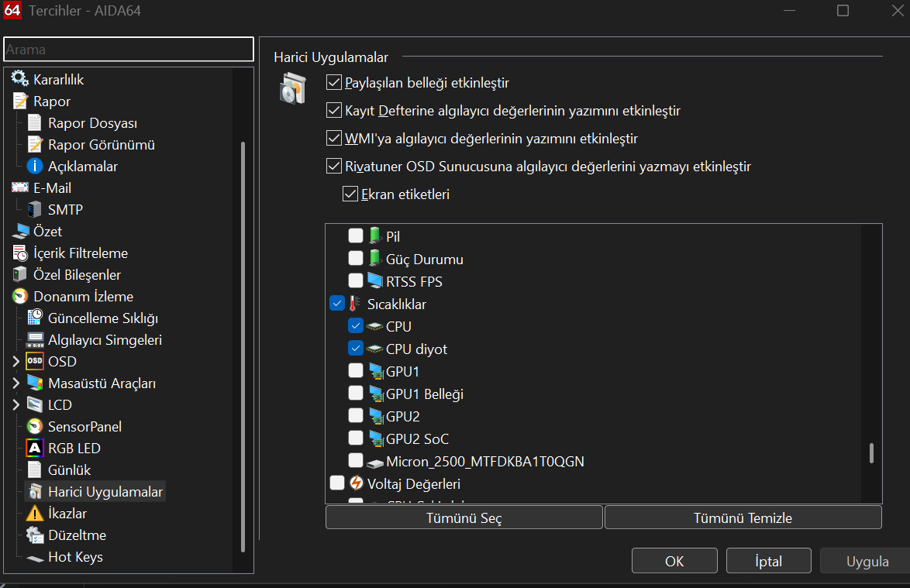Image resolution: width=910 pixels, height=588 pixels.
Task: Open the SensorPanel settings page
Action: coord(84,427)
